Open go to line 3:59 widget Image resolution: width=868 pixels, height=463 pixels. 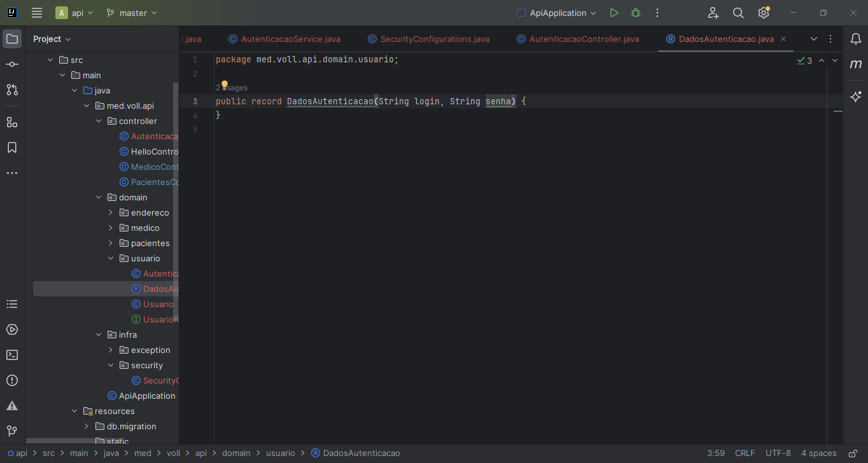click(x=716, y=453)
